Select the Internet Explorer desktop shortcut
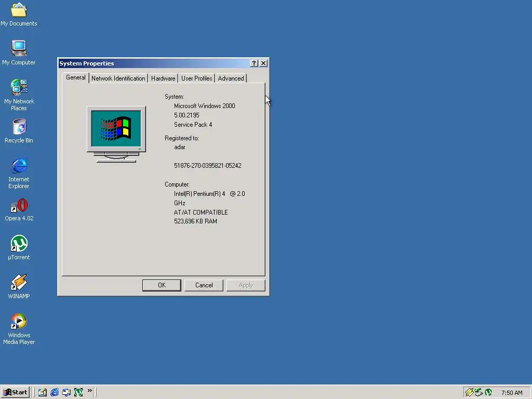The height and width of the screenshot is (399, 532). click(19, 173)
